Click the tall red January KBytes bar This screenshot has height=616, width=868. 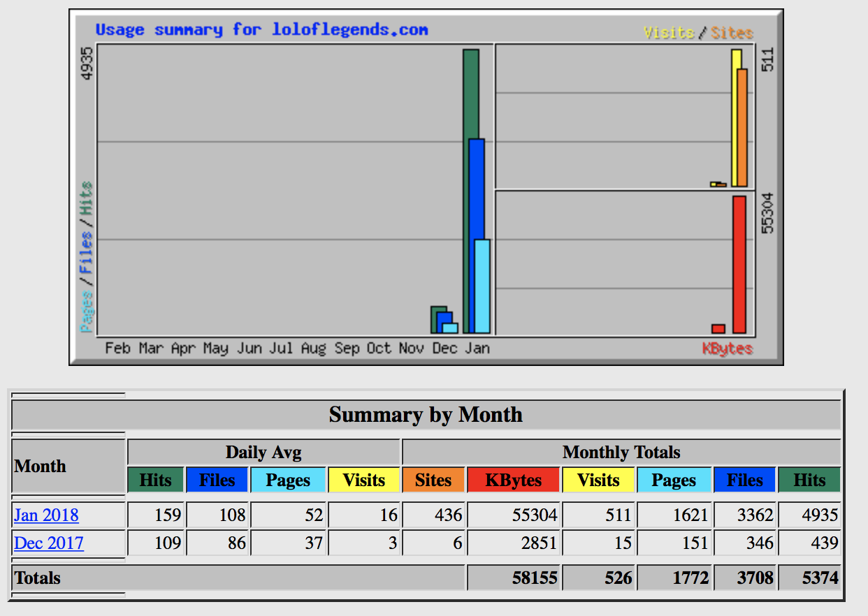point(739,264)
